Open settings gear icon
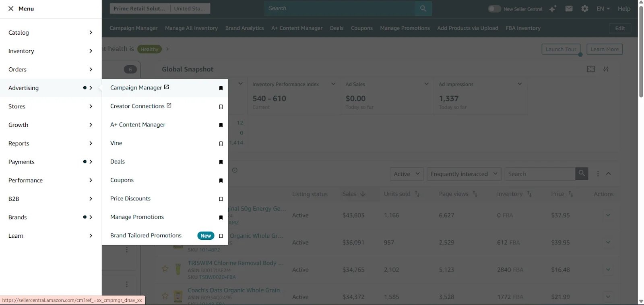The image size is (644, 305). (585, 8)
